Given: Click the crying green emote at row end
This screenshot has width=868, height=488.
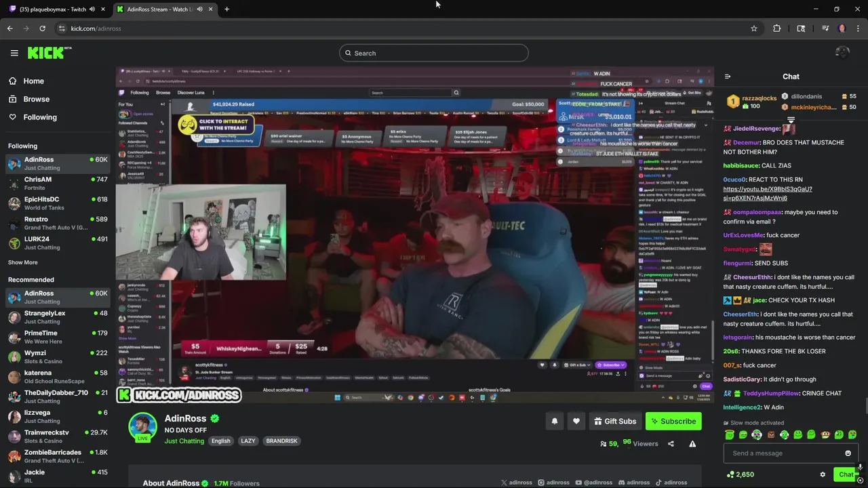Looking at the screenshot, I should click(852, 435).
